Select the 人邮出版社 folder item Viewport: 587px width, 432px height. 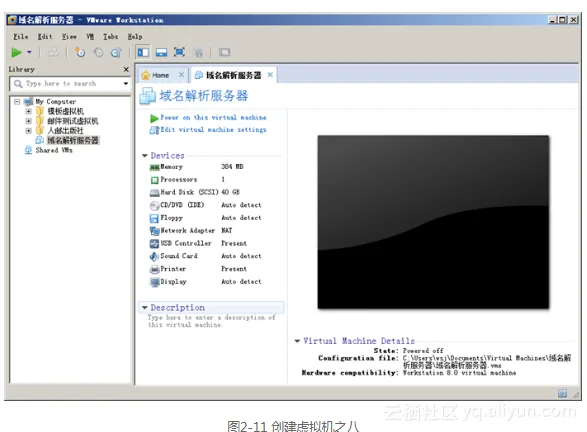tap(66, 131)
